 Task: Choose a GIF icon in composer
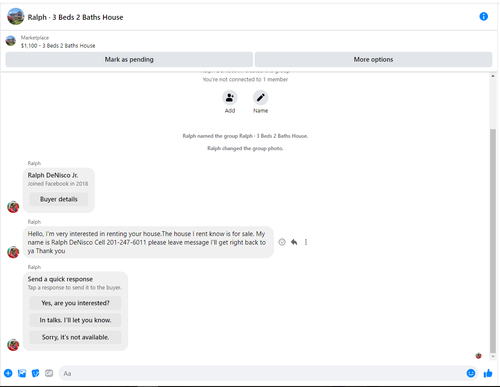[x=49, y=373]
